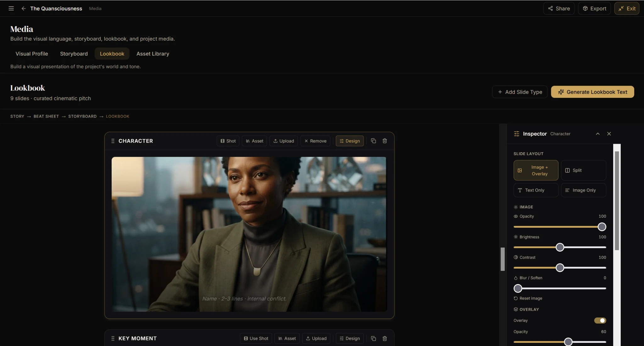Click Shot button on Character slide

pyautogui.click(x=228, y=141)
